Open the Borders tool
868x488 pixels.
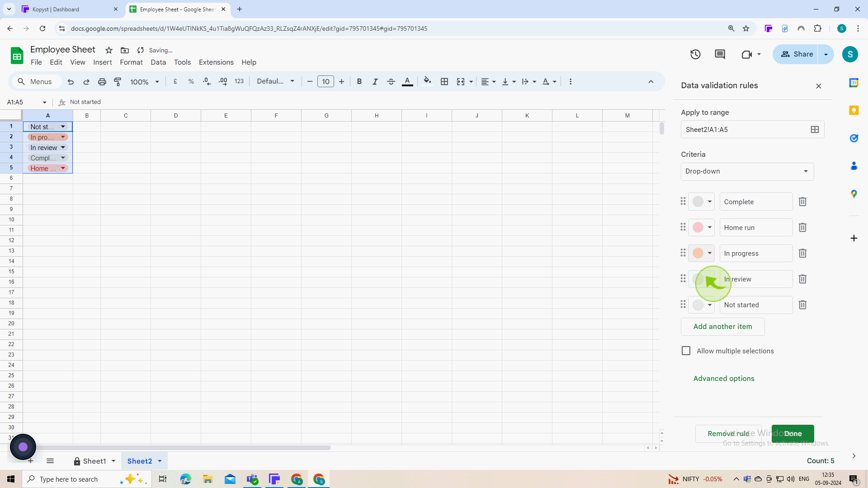(444, 82)
